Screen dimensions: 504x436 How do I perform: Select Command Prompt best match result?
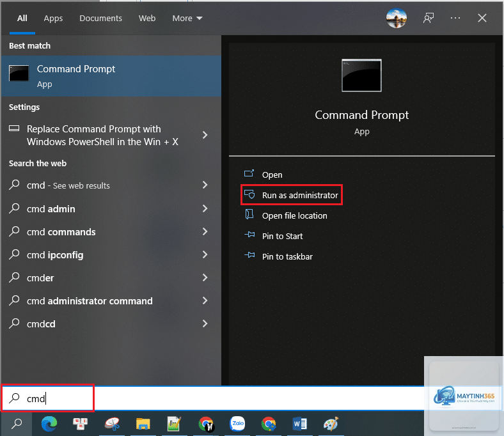click(111, 76)
